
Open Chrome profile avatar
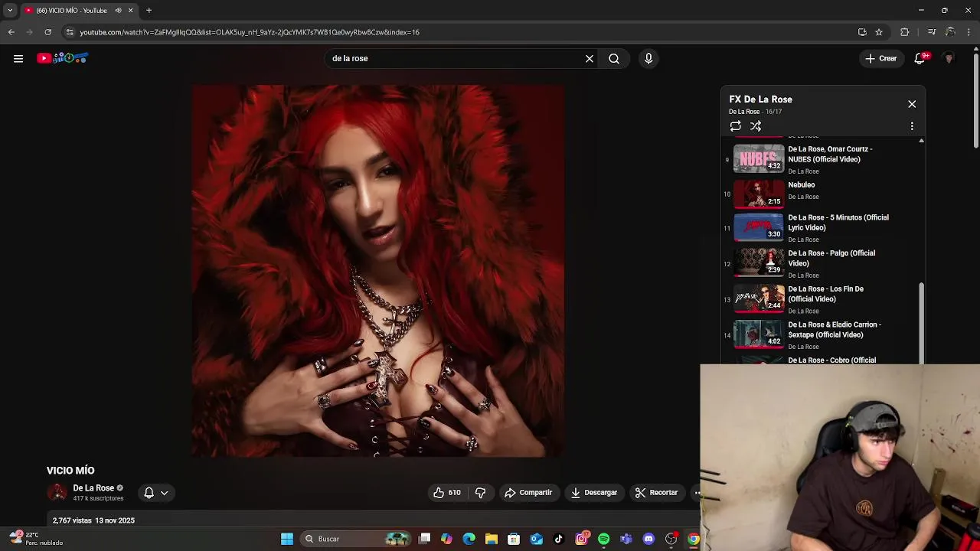[950, 32]
